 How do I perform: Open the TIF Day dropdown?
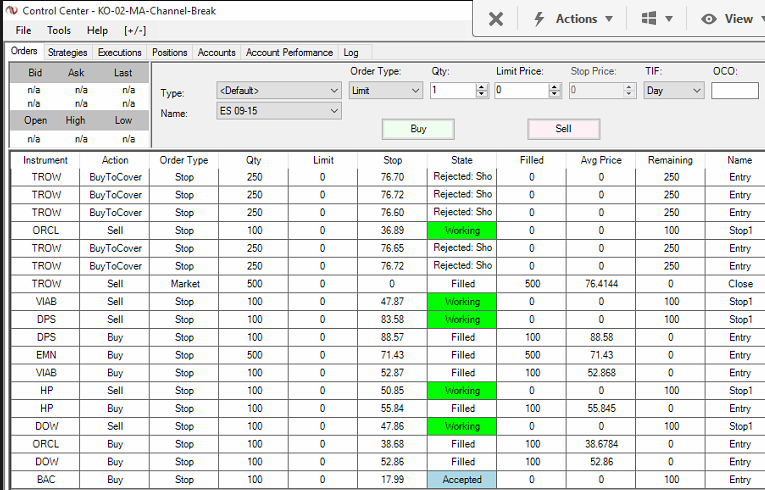coord(674,90)
